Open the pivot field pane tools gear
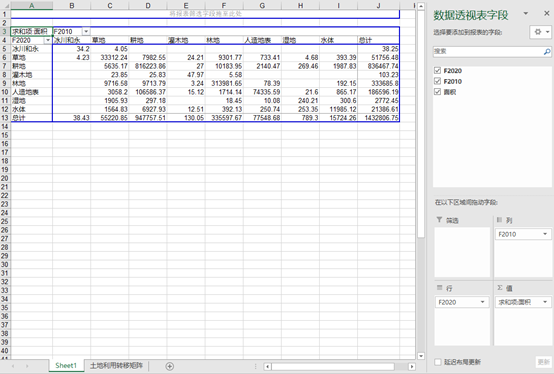Screen dimensions: 554x374 (538, 32)
